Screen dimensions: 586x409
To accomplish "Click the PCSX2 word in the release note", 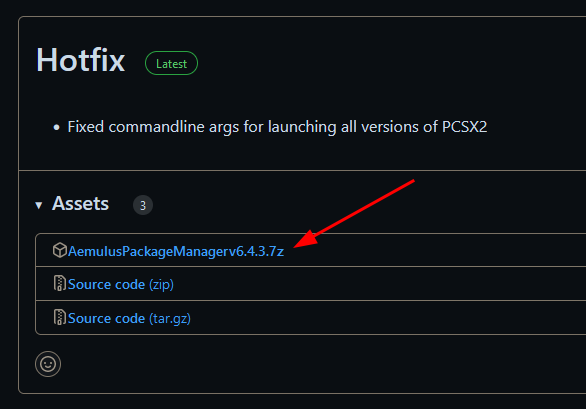I will (x=465, y=127).
